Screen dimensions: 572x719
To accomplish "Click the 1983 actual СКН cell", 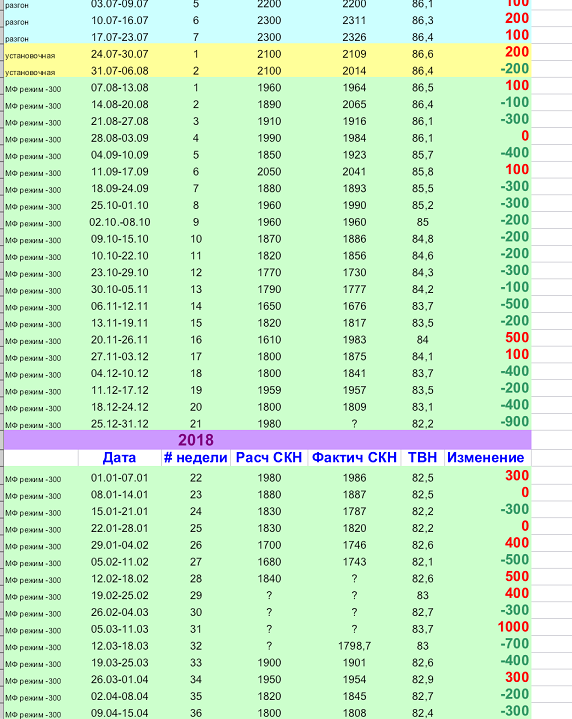I will [x=354, y=340].
